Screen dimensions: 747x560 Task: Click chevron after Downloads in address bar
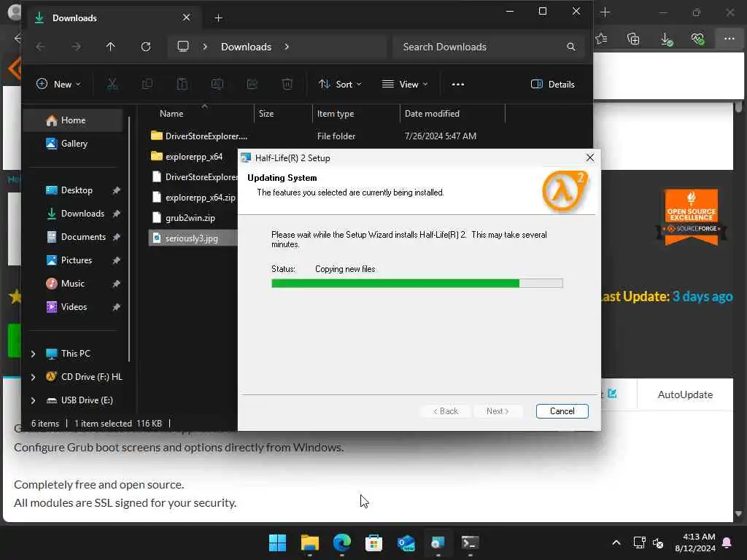(x=287, y=47)
